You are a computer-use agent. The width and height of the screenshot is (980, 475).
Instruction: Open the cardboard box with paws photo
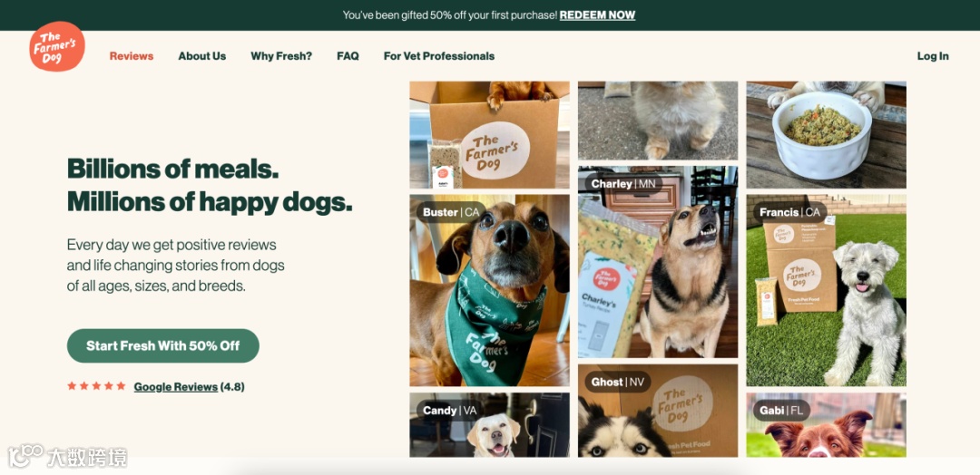click(x=489, y=135)
